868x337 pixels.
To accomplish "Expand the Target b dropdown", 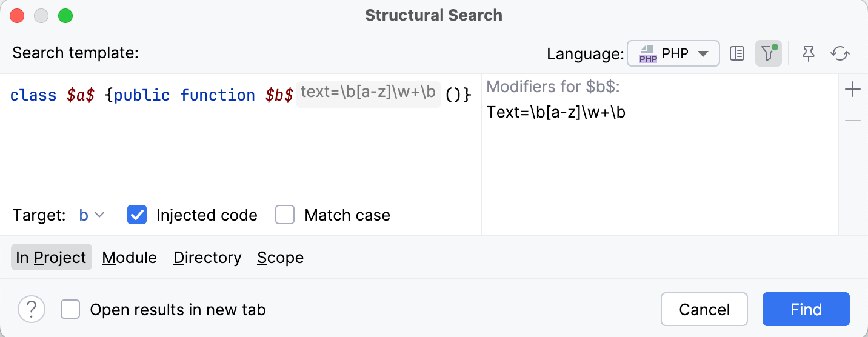I will pyautogui.click(x=92, y=215).
